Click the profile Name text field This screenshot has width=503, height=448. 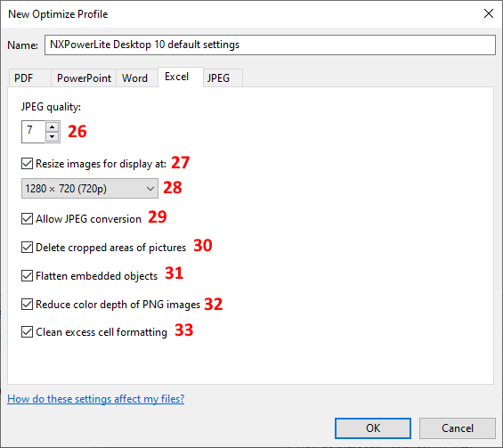[x=270, y=45]
